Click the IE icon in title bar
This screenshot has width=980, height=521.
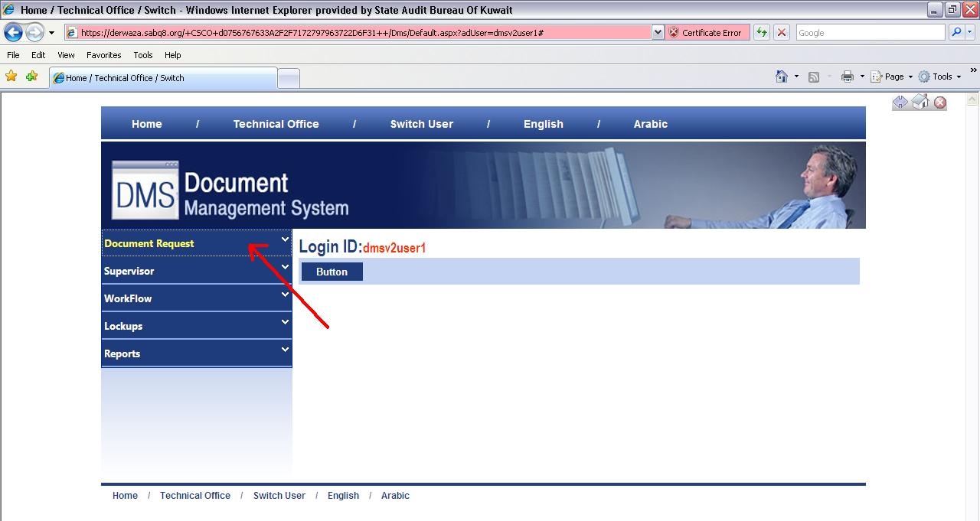click(x=9, y=10)
